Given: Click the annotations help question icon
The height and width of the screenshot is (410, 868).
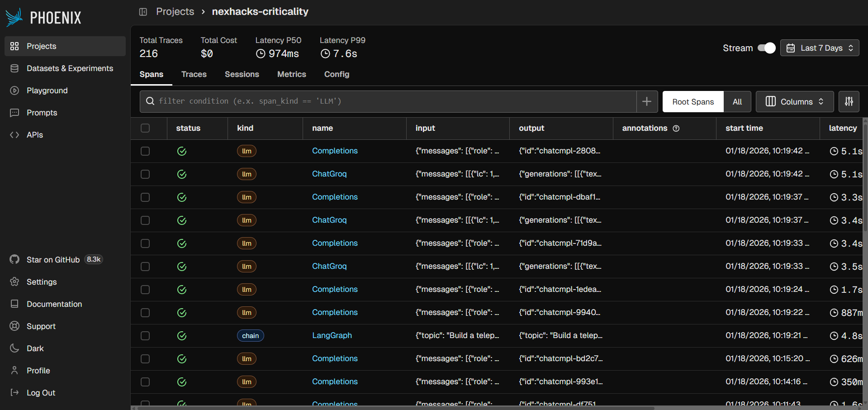Looking at the screenshot, I should [x=676, y=129].
